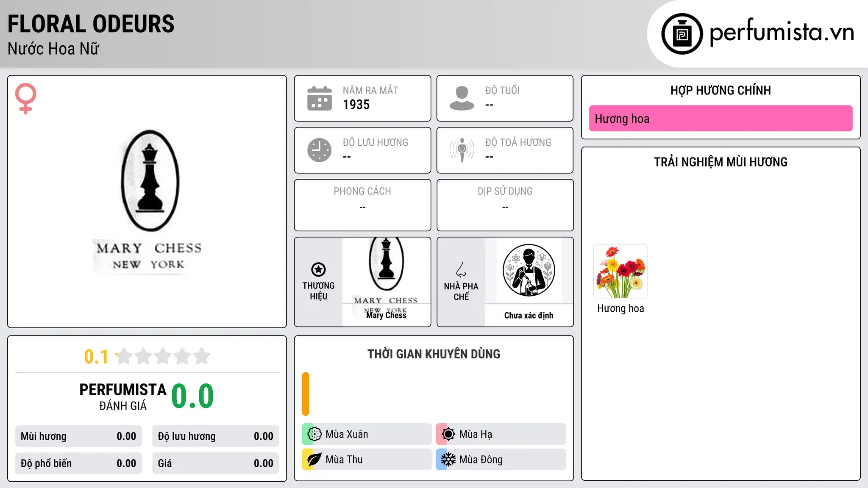Open the Mary Chess main product image

pyautogui.click(x=148, y=202)
